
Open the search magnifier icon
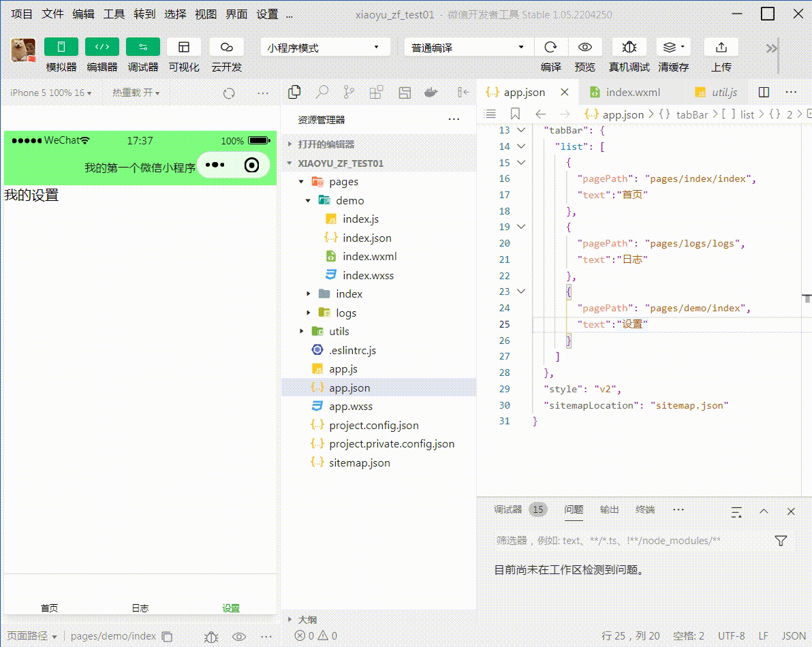[322, 92]
